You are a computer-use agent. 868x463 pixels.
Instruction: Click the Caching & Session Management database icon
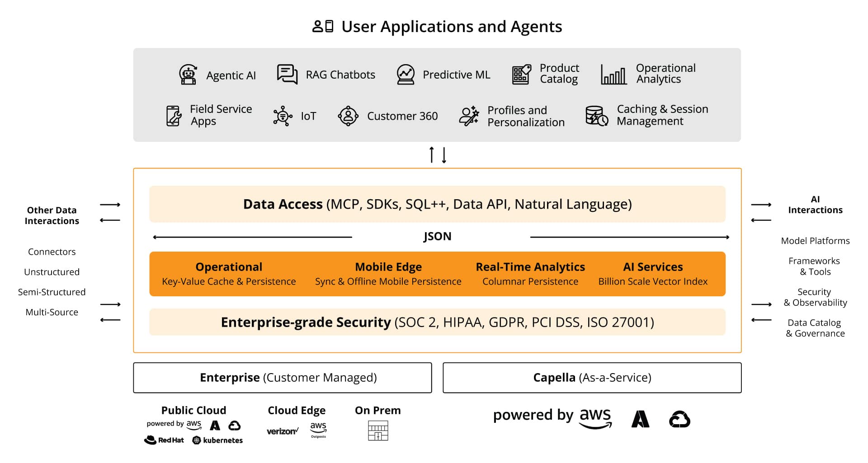coord(596,116)
